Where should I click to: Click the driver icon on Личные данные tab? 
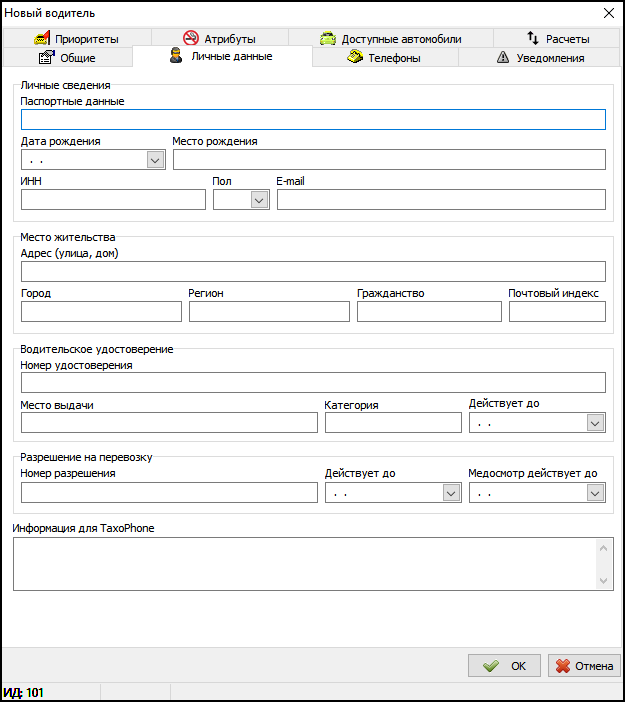(x=176, y=57)
